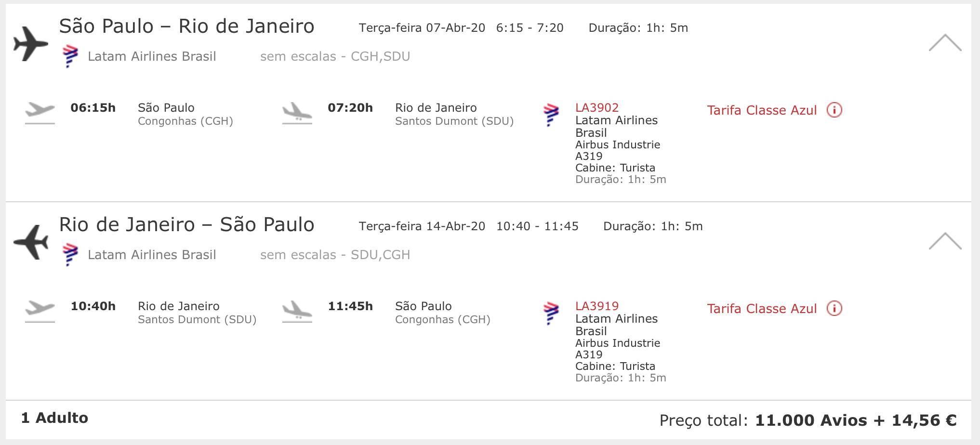Viewport: 980px width, 445px height.
Task: Click the Latam logo in the return flight header
Action: tap(70, 255)
